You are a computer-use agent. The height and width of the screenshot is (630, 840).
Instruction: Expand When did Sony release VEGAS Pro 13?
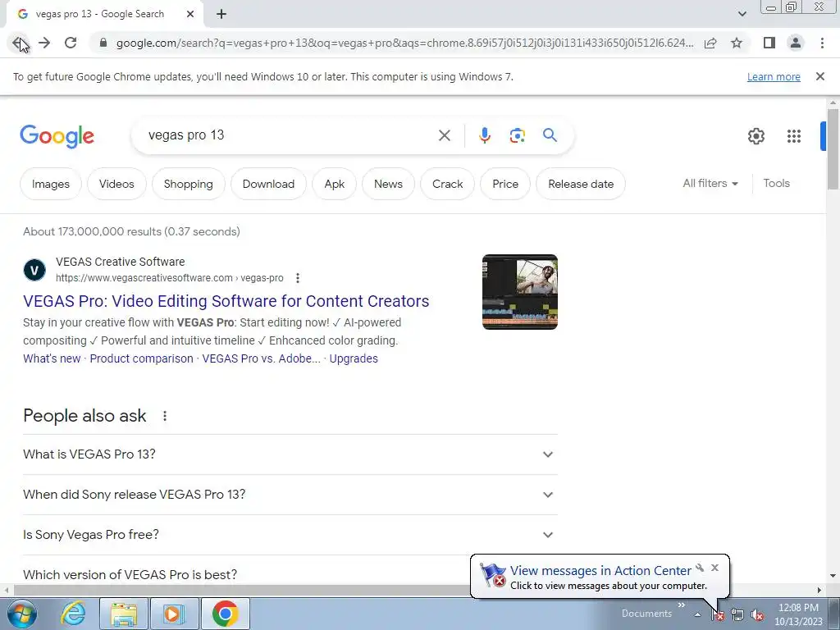pos(290,495)
